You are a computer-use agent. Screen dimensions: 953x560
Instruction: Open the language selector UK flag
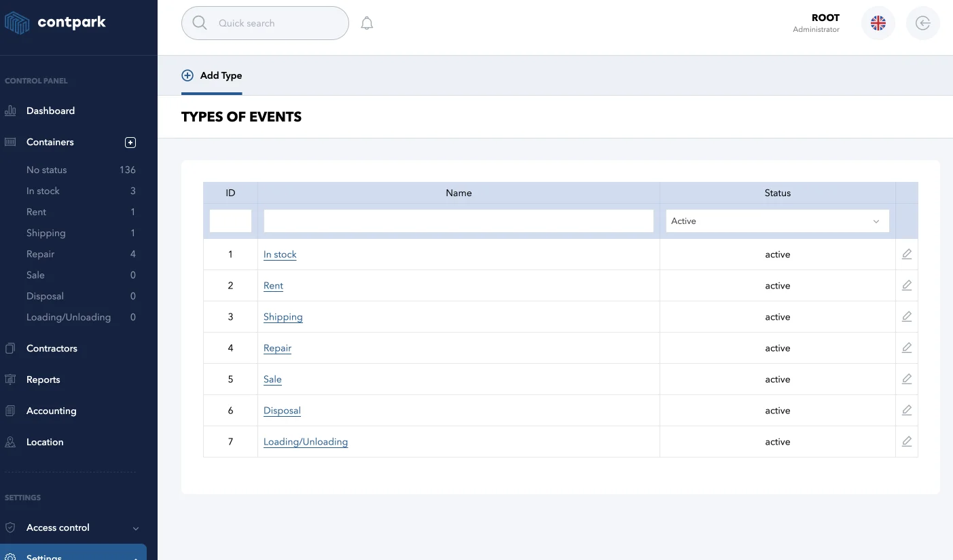(878, 23)
